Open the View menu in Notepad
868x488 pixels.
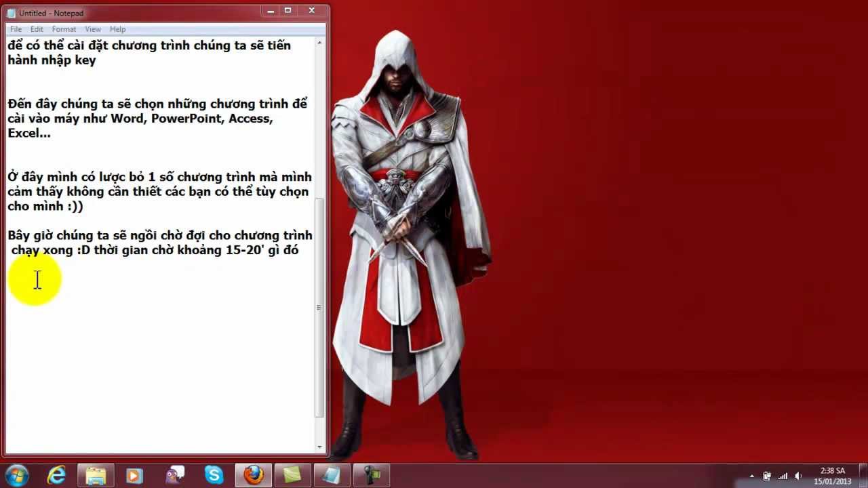(93, 29)
